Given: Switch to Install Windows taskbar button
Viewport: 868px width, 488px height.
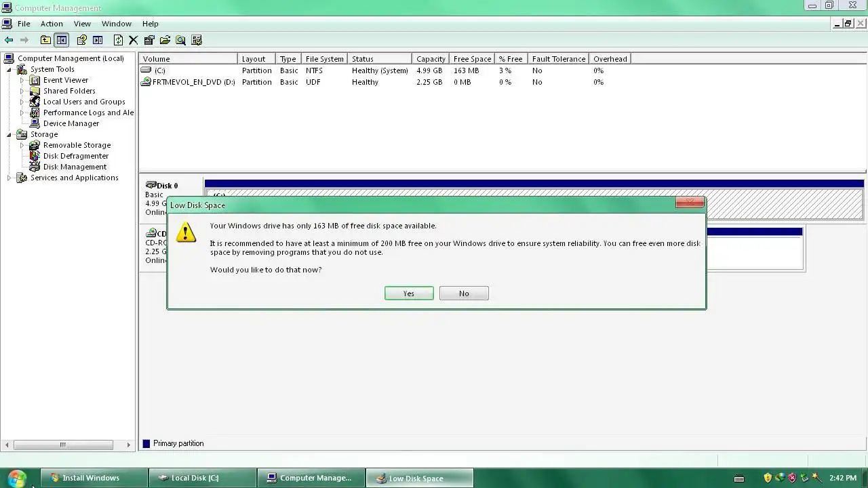Looking at the screenshot, I should [94, 478].
